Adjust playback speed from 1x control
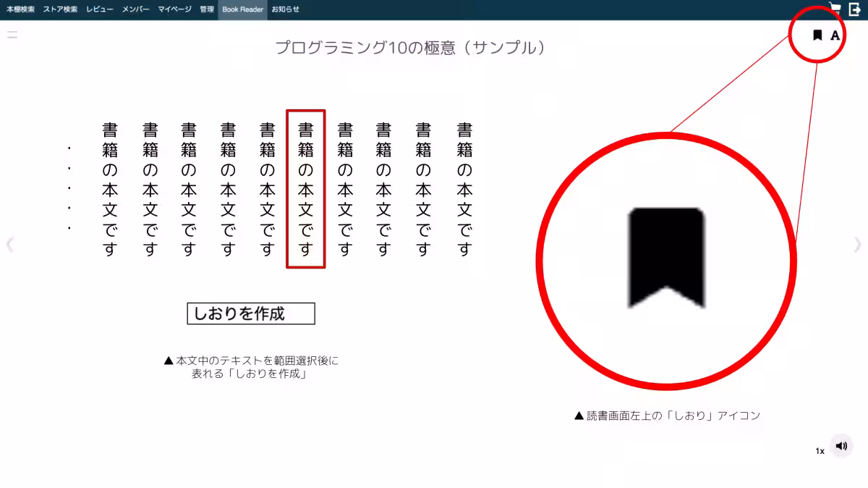 tap(820, 450)
